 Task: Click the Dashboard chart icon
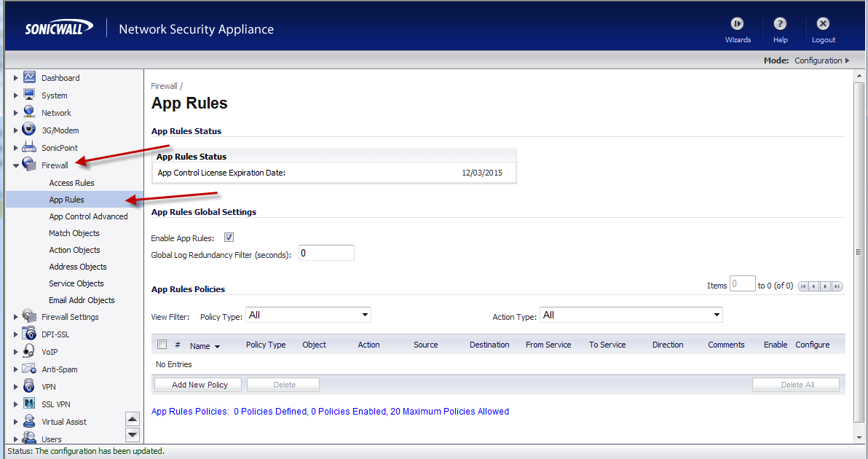tap(29, 77)
